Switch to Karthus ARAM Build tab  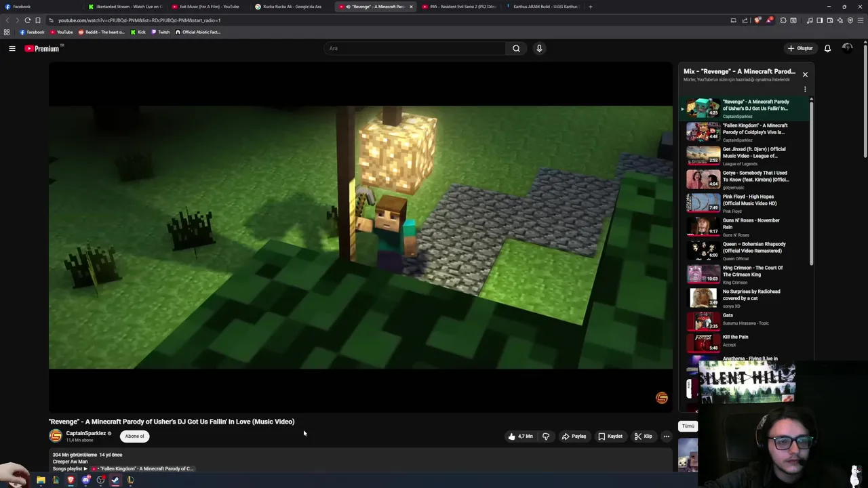(x=542, y=7)
